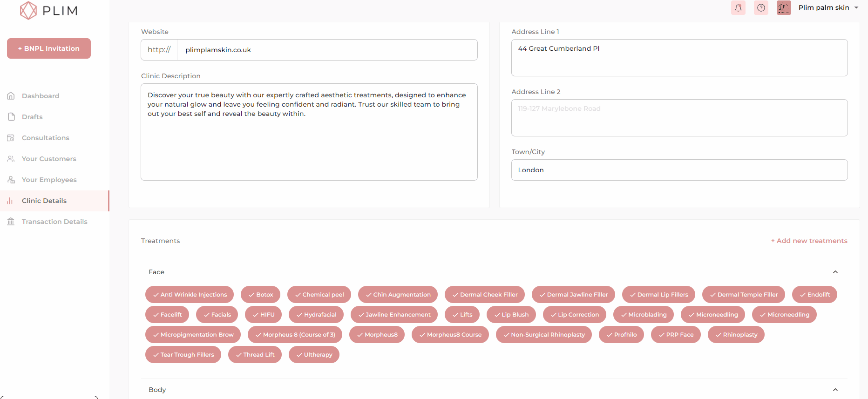Click the PLIM logo
The image size is (868, 399).
point(49,11)
